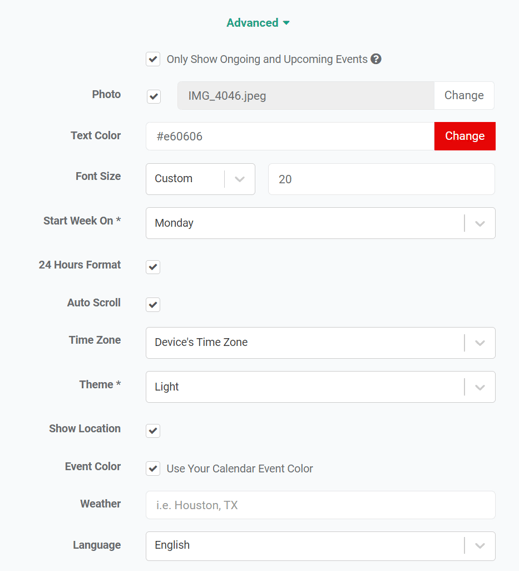The width and height of the screenshot is (519, 571).
Task: Open the Monday start week dropdown
Action: (x=321, y=223)
